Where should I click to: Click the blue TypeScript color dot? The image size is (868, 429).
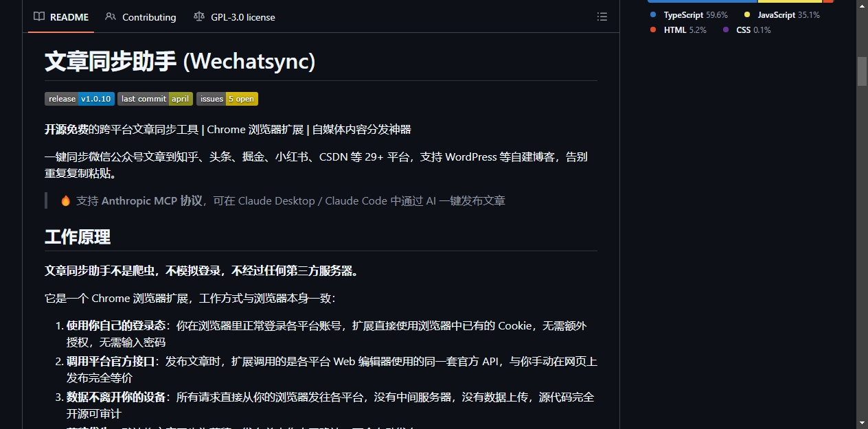[x=653, y=14]
